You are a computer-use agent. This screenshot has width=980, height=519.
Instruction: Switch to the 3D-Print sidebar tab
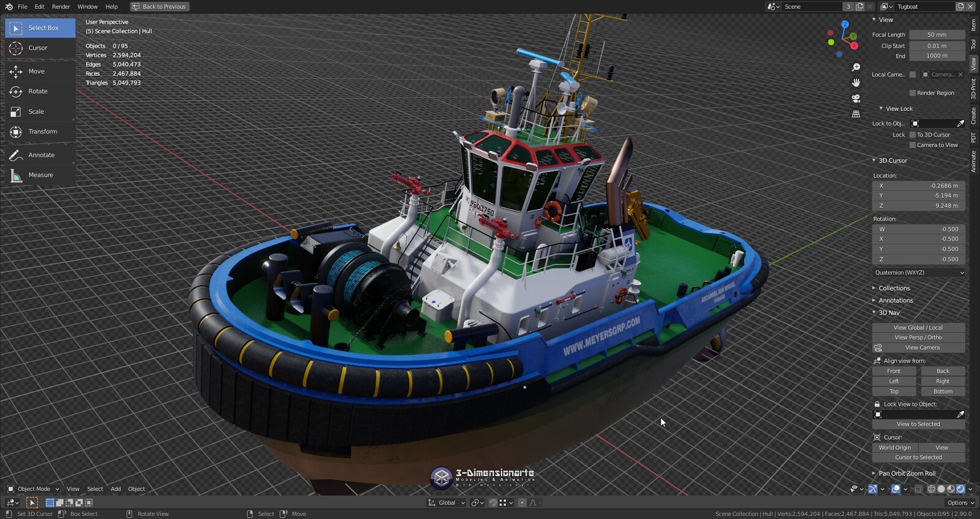973,89
